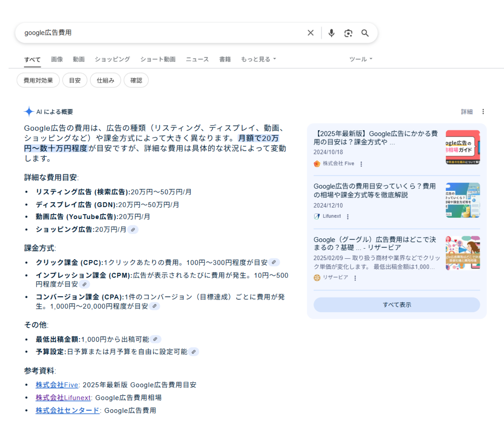Select the 確認 filter chip
Viewport: 504px width, 430px height.
pyautogui.click(x=136, y=80)
